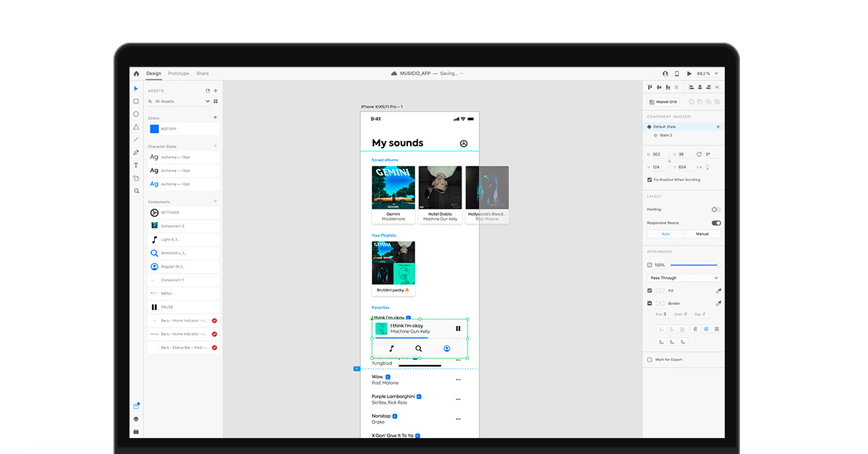Open document title dropdown arrow
Screen dimensions: 868x454
pos(461,74)
